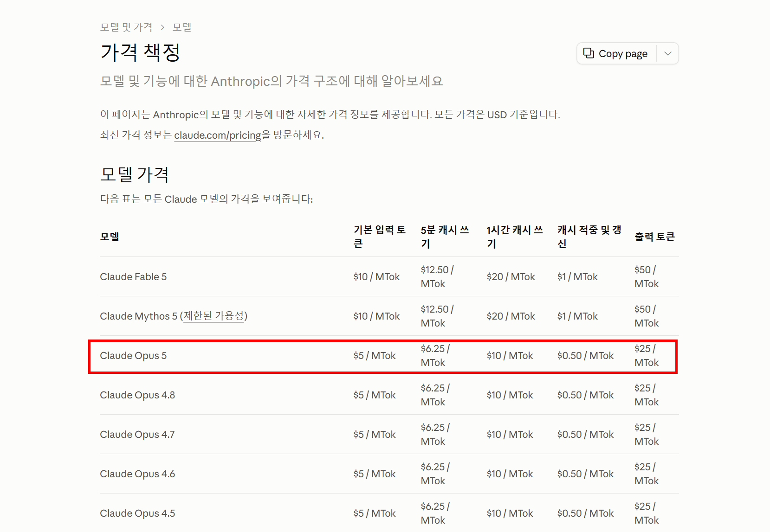Click the $0.50 / MTok cell in Opus 4.6 row
The image size is (770, 532).
coord(585,474)
